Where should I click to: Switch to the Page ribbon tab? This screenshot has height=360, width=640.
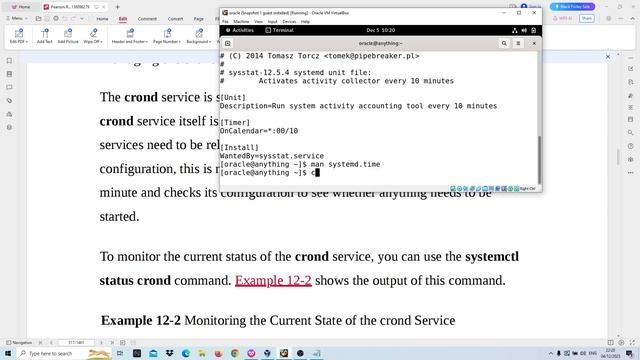coord(198,19)
